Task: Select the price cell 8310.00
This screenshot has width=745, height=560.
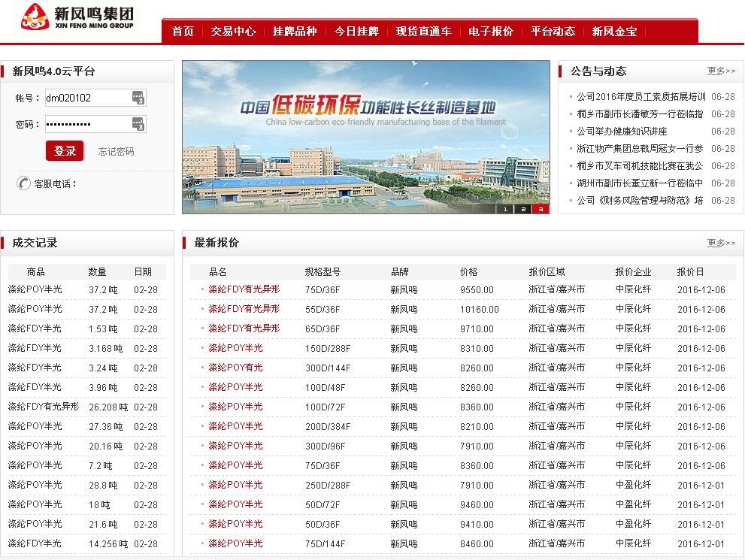Action: coord(477,348)
